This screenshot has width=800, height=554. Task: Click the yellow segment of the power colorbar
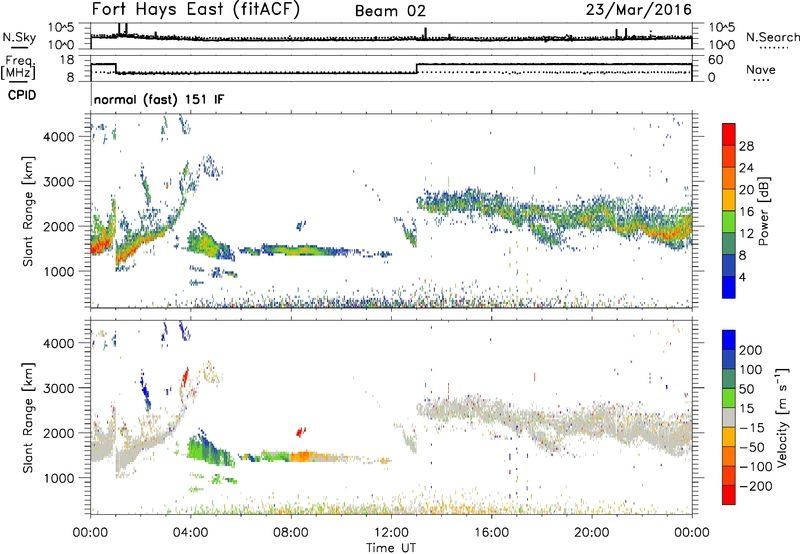pyautogui.click(x=729, y=199)
